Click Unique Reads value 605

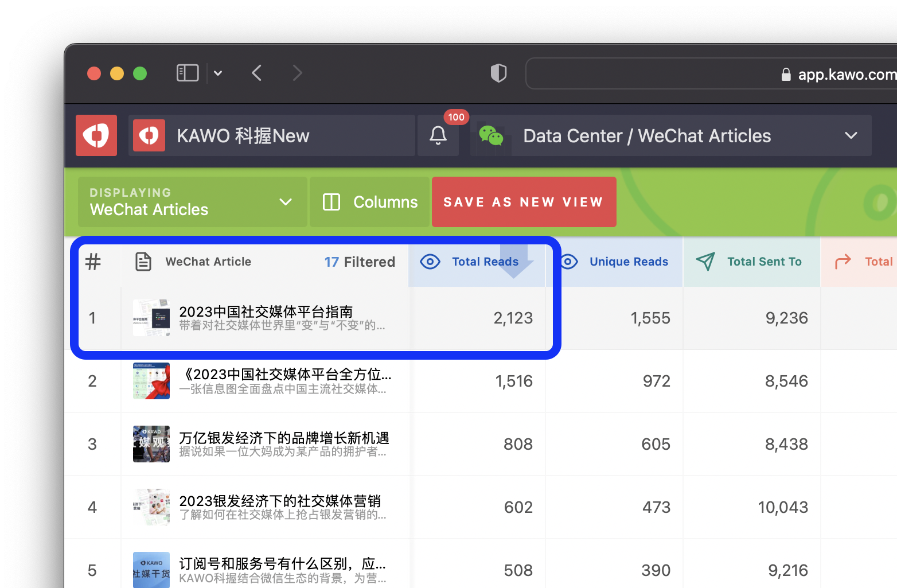[x=656, y=444]
